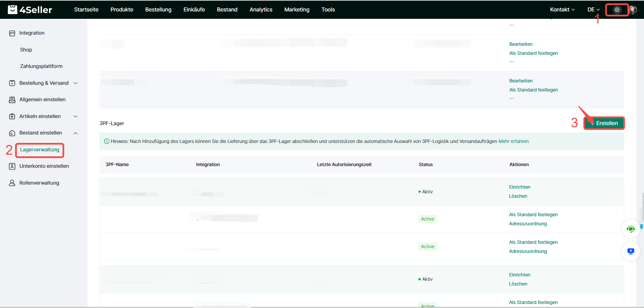Open the Bestellung top menu

(158, 10)
